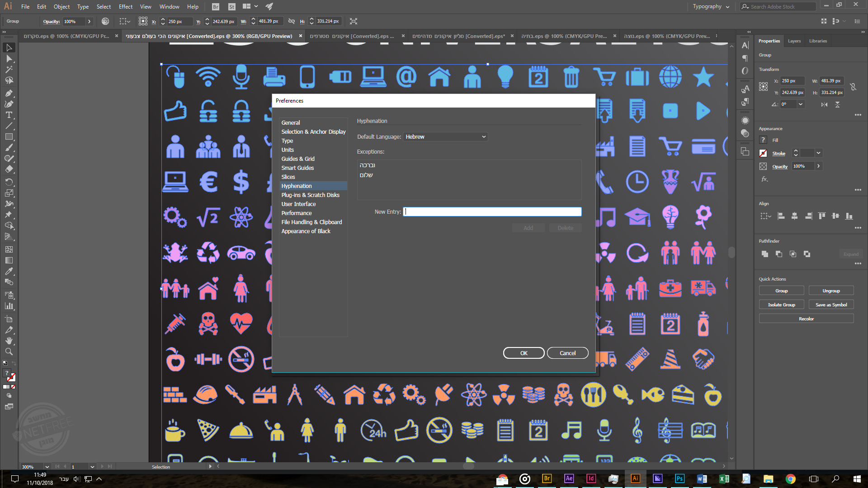Switch to the Layers tab
Image resolution: width=868 pixels, height=488 pixels.
[794, 41]
